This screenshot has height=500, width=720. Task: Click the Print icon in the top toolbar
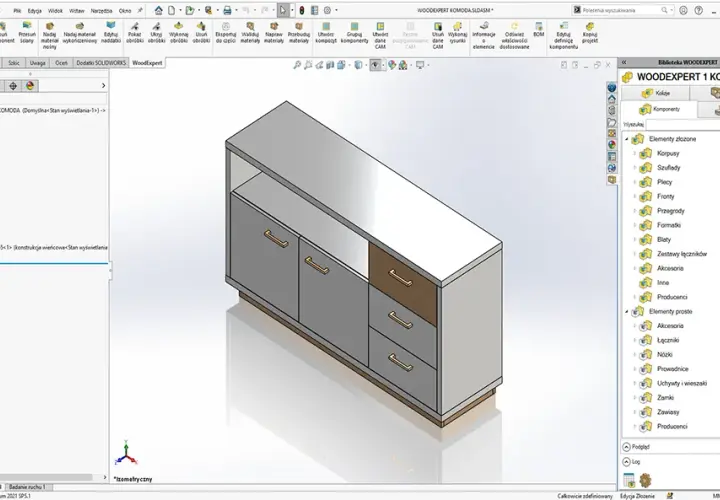tap(227, 10)
